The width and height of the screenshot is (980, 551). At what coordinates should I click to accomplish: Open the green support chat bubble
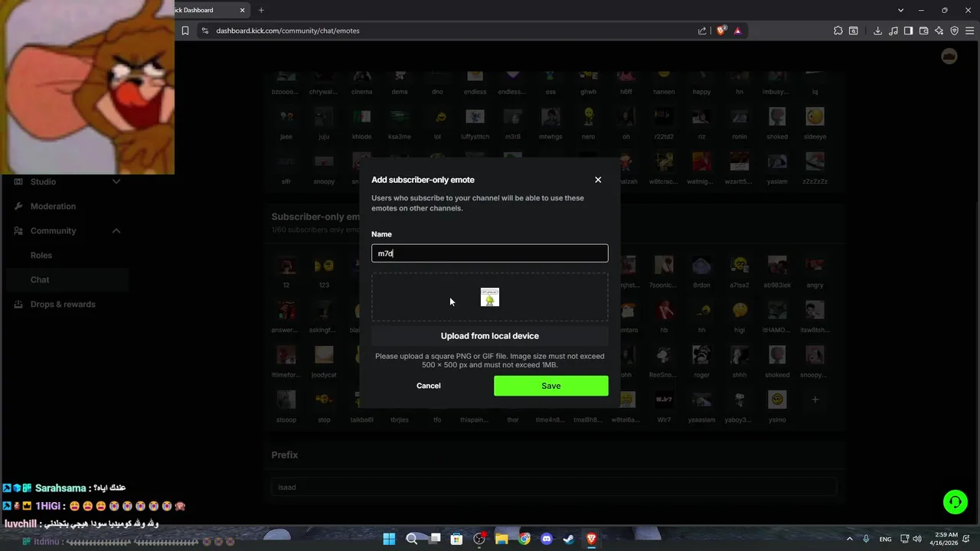pos(955,502)
